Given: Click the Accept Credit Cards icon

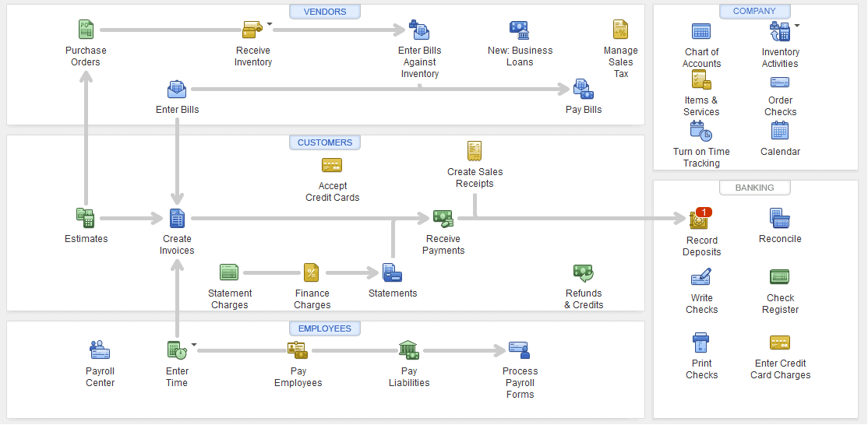Looking at the screenshot, I should tap(332, 165).
